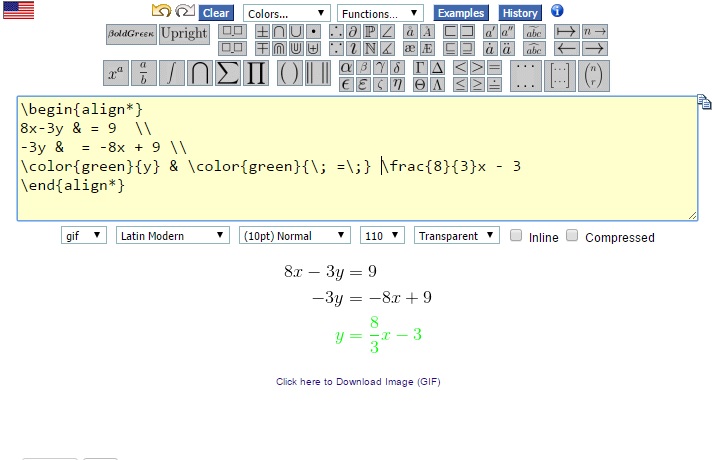
Task: Open the Latin Modern font dropdown
Action: tap(173, 235)
